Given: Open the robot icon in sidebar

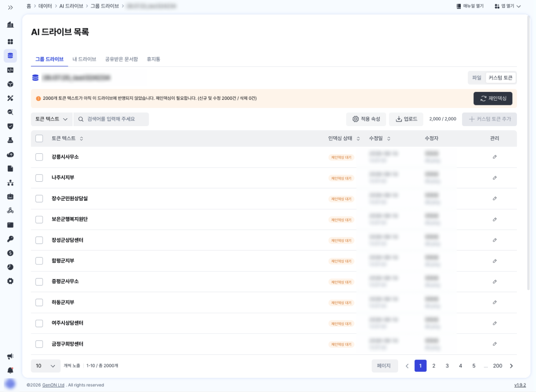Looking at the screenshot, I should click(10, 196).
